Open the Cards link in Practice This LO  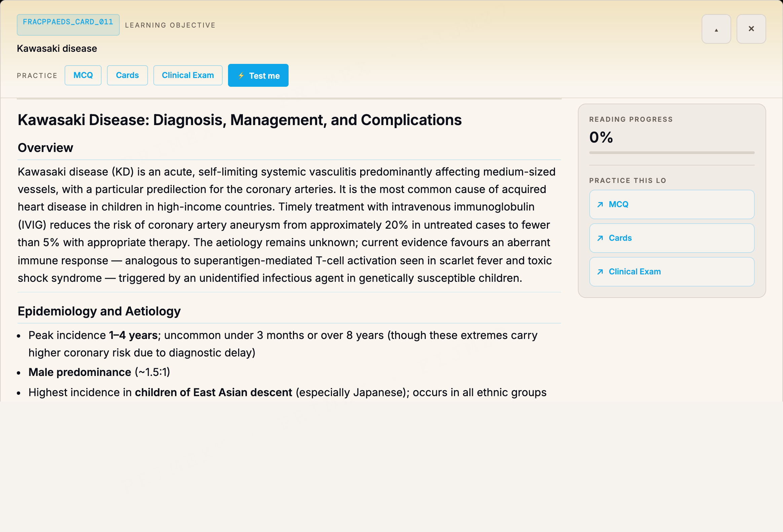[x=672, y=238]
